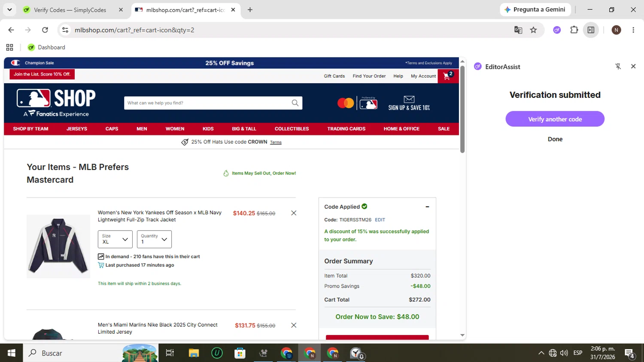View site information for mlbshop.com

(65, 30)
